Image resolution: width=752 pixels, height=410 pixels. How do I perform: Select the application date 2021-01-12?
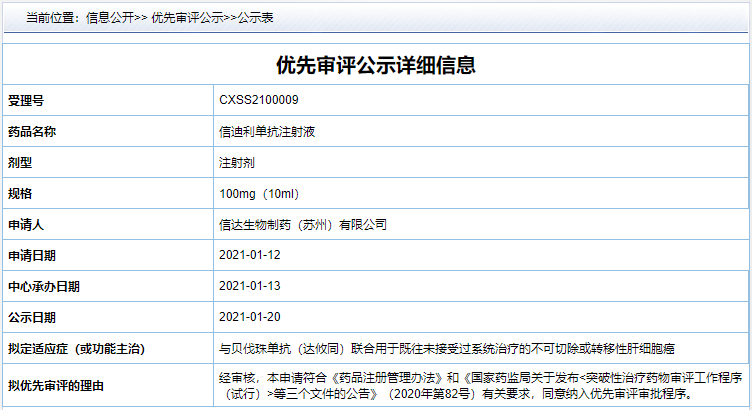coord(249,255)
